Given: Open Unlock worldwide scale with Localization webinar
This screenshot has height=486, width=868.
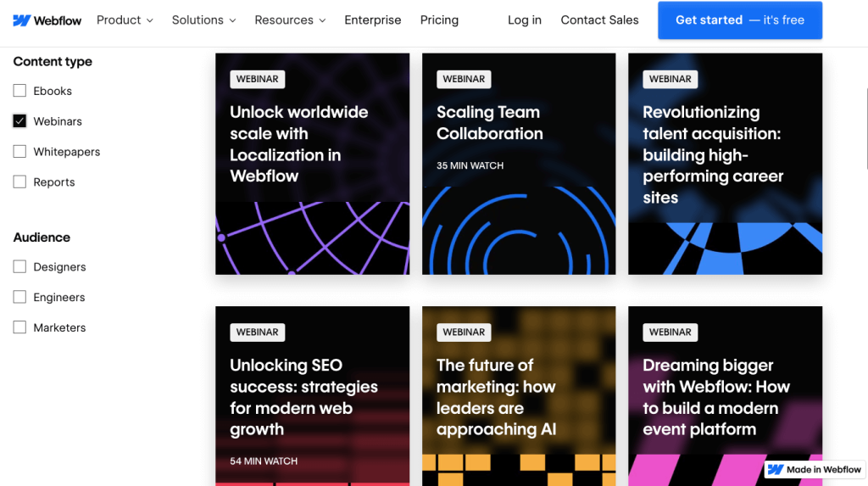Looking at the screenshot, I should [312, 164].
